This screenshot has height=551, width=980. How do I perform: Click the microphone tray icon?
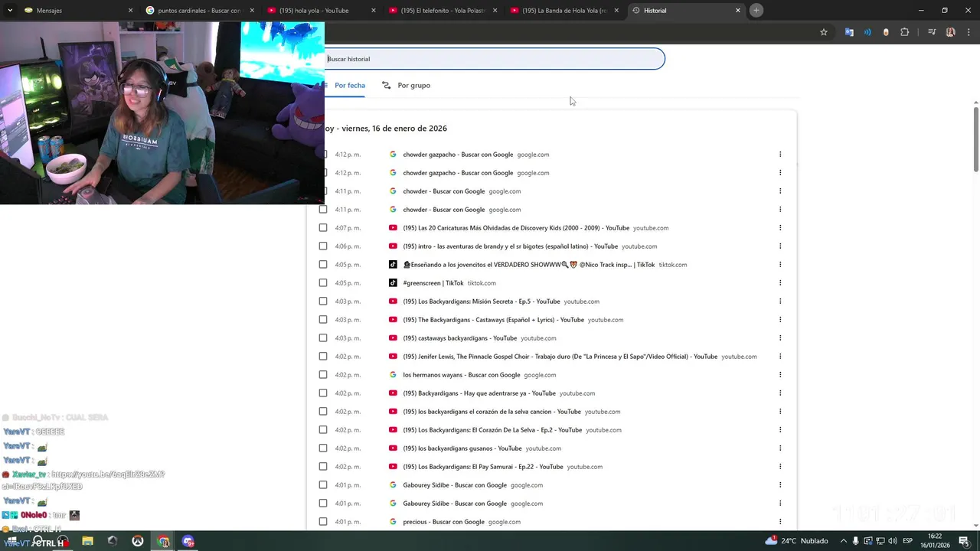[855, 541]
